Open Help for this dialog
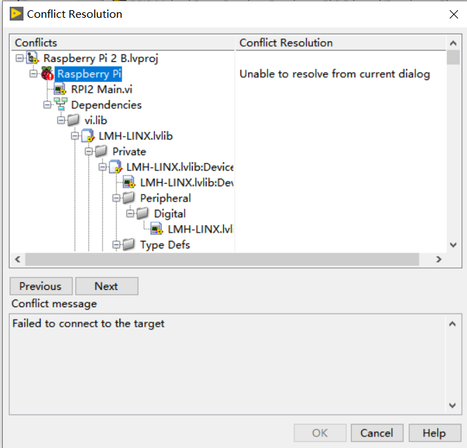 tap(435, 433)
